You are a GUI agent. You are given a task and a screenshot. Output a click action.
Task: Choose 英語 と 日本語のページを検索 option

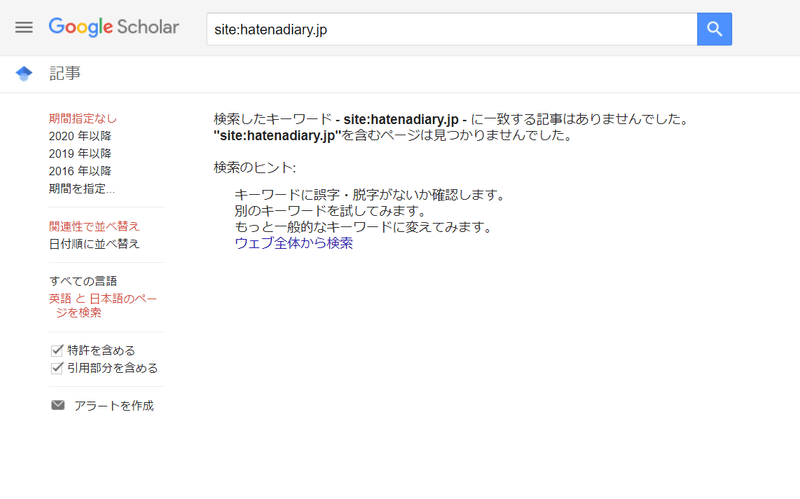pos(103,306)
